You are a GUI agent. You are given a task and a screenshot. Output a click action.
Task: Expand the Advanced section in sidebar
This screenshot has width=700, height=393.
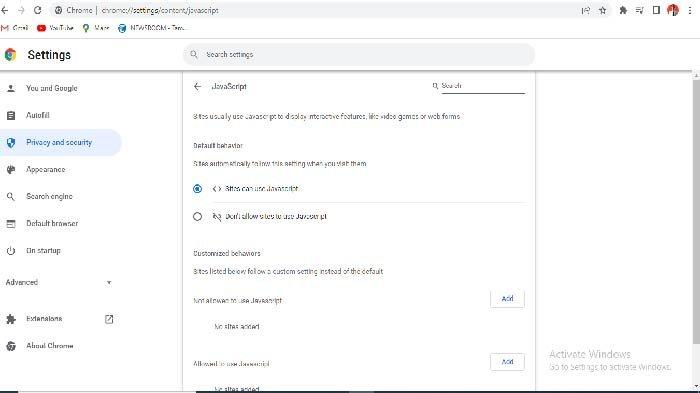click(59, 282)
